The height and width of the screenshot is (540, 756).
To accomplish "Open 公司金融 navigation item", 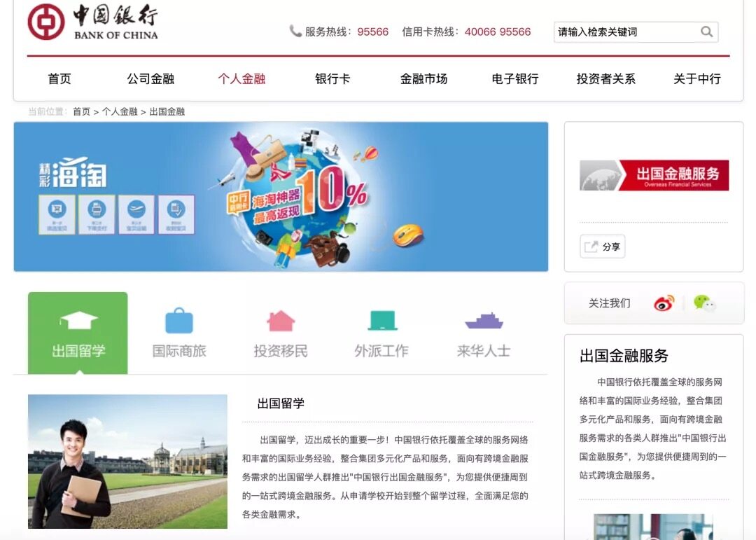I will pos(150,78).
